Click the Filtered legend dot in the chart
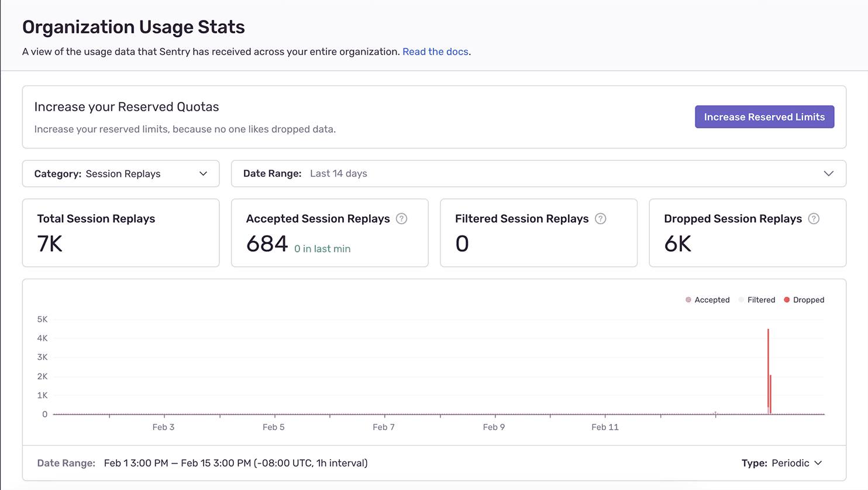This screenshot has width=868, height=490. (740, 300)
